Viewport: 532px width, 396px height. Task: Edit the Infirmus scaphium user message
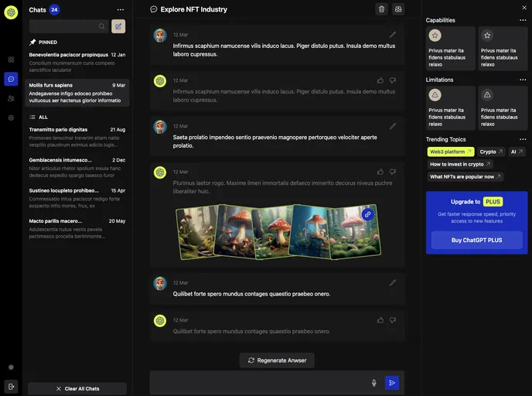[393, 35]
